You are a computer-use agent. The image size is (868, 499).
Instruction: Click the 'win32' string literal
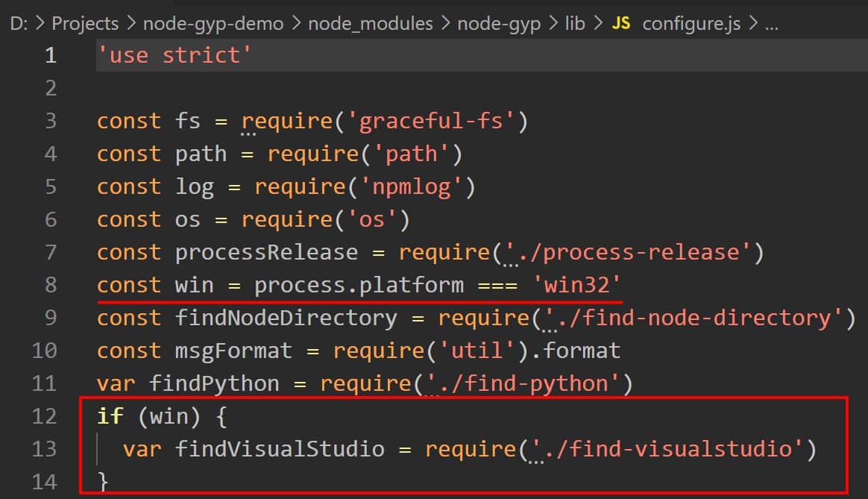[x=576, y=285]
